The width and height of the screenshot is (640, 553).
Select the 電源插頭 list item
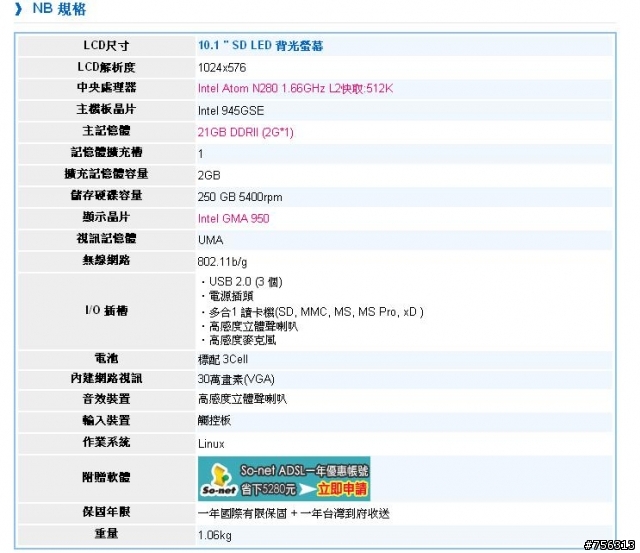pos(231,296)
